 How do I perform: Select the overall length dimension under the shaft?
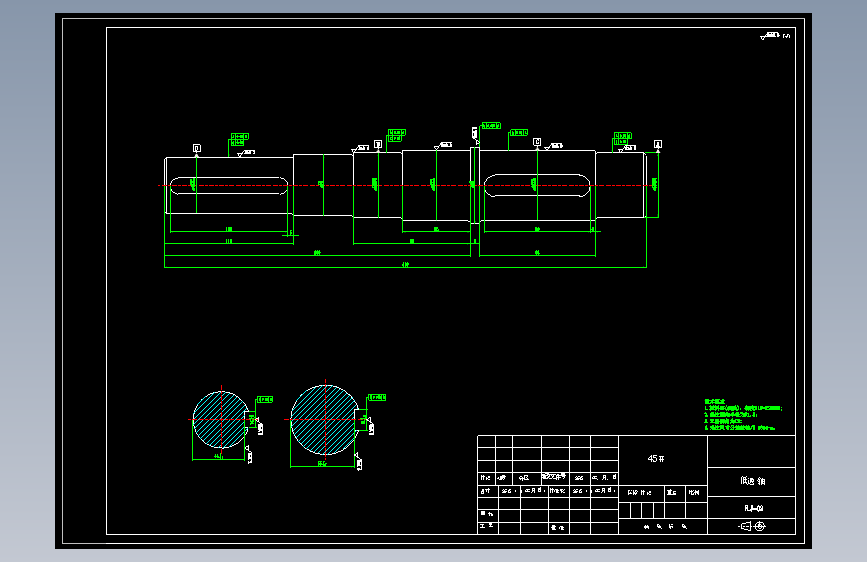click(x=405, y=267)
